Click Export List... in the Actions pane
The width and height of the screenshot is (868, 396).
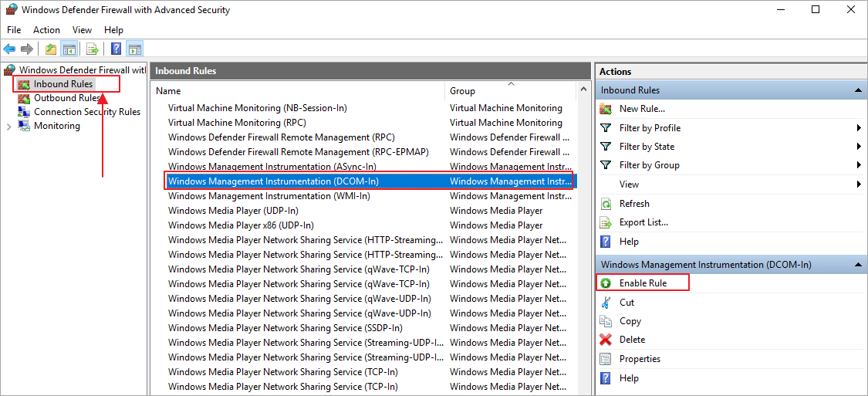coord(643,222)
